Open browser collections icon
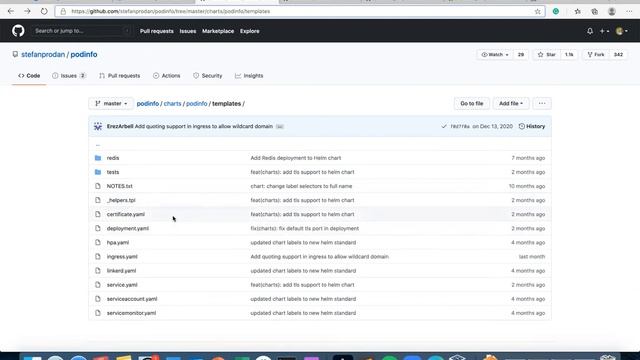 tap(595, 11)
